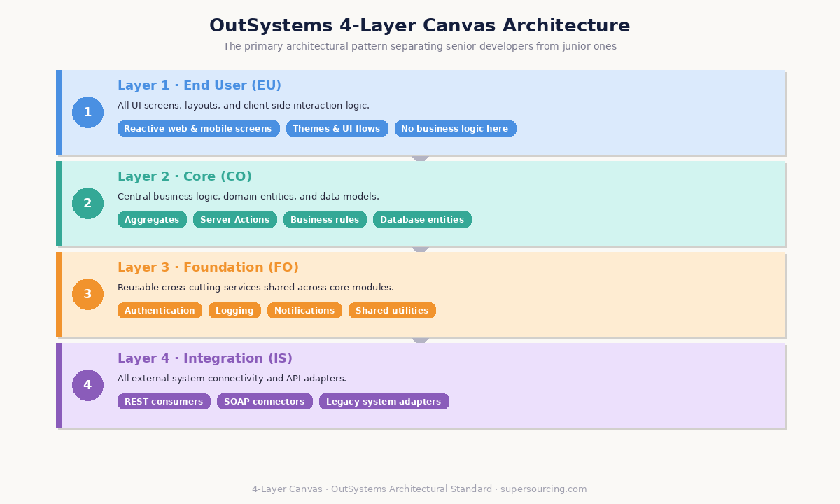Click the All UI screens description text

pyautogui.click(x=244, y=106)
